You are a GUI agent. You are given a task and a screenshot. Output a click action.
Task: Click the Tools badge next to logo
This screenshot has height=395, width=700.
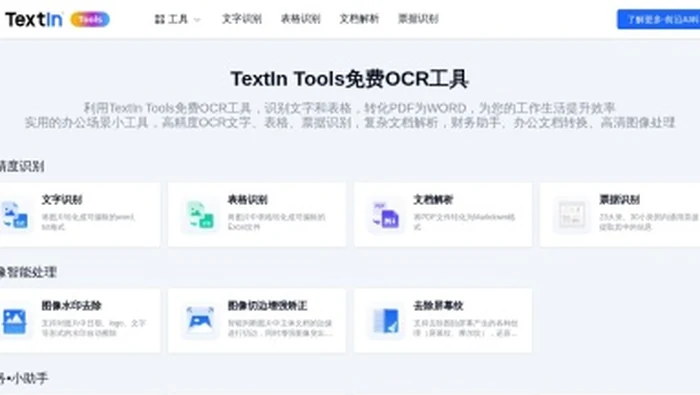click(90, 19)
